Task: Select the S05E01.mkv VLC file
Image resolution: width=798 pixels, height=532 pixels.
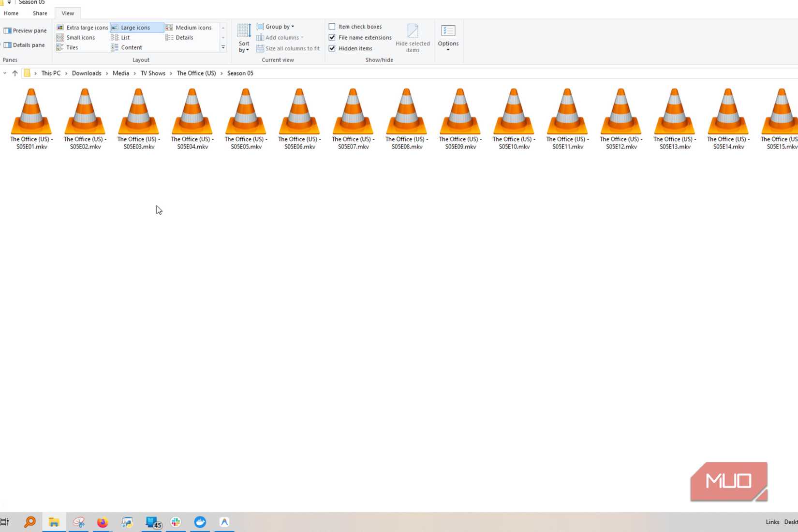Action: click(31, 118)
